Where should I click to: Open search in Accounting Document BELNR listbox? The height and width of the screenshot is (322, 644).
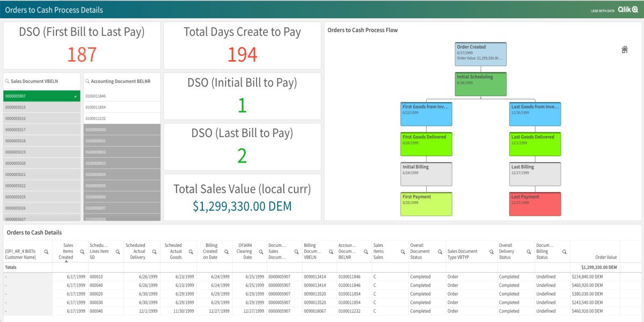click(x=87, y=81)
